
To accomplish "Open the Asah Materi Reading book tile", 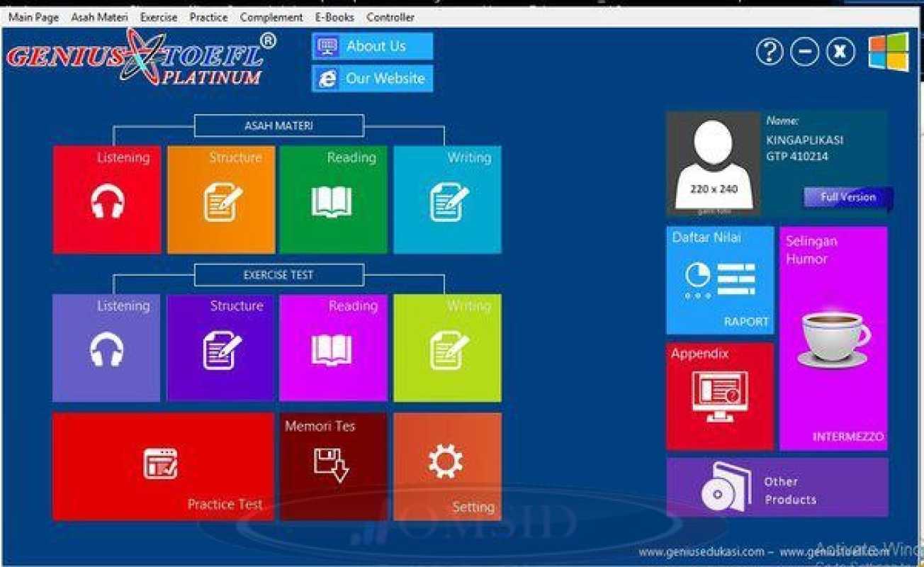I will 333,200.
